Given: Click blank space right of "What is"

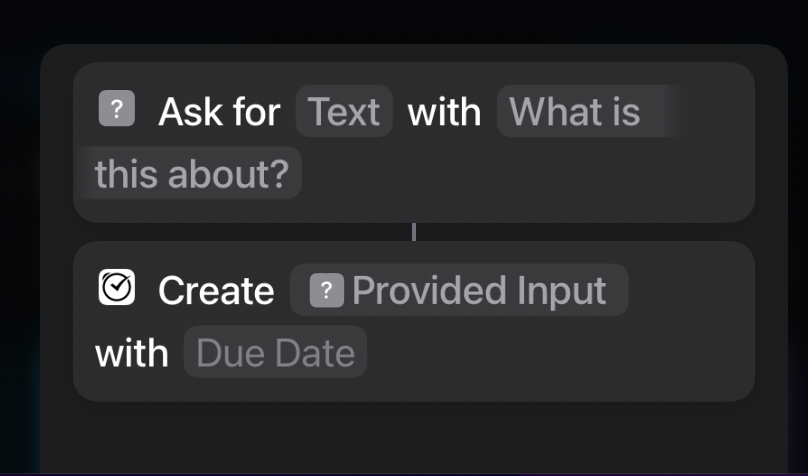Looking at the screenshot, I should point(715,112).
